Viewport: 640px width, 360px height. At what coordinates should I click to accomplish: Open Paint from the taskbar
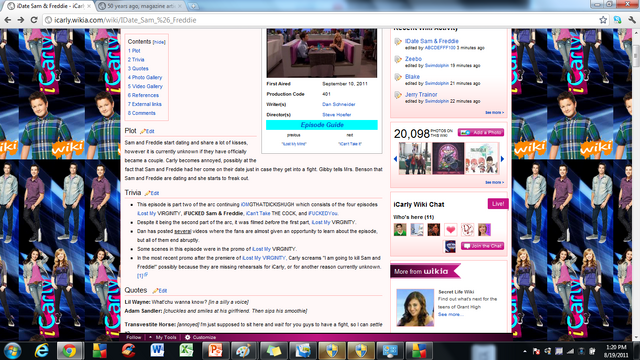(x=244, y=351)
